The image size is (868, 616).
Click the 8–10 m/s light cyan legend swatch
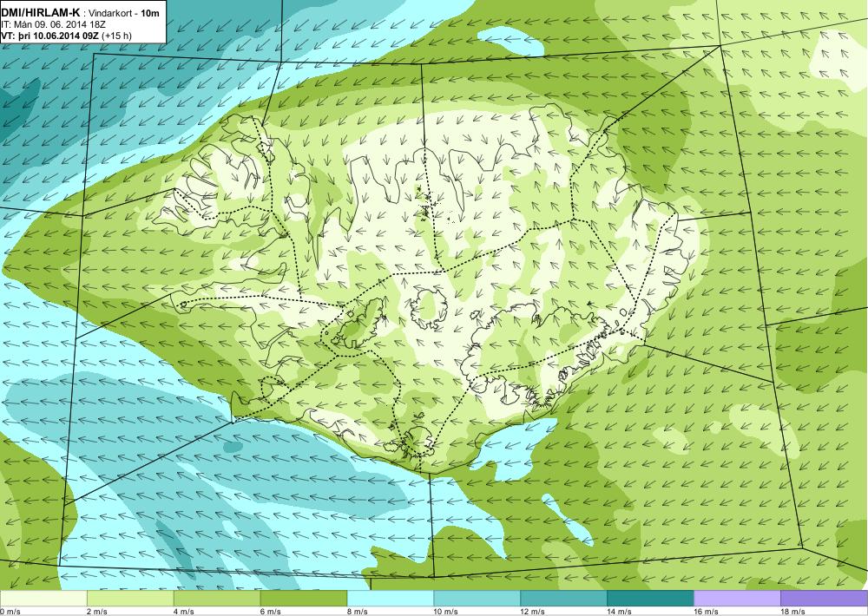(391, 599)
